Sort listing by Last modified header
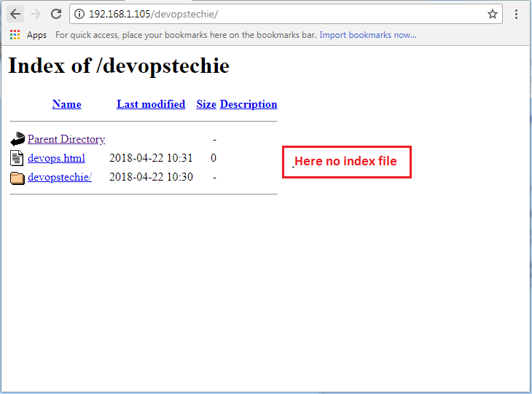This screenshot has width=532, height=394. click(x=151, y=104)
